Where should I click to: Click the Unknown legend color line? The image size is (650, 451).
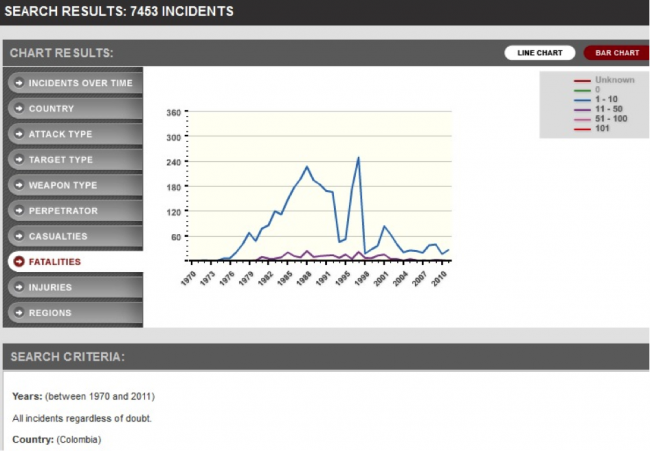pos(582,81)
